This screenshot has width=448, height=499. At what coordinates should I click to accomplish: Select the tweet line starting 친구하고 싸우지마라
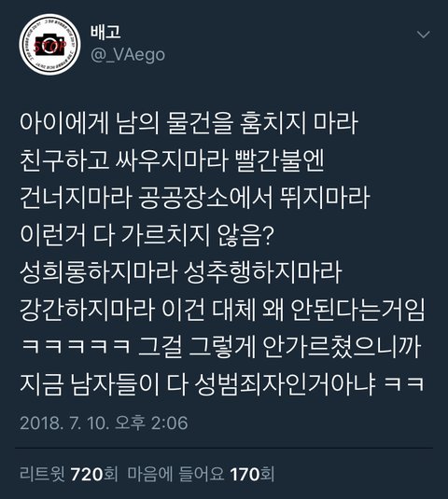pyautogui.click(x=172, y=160)
